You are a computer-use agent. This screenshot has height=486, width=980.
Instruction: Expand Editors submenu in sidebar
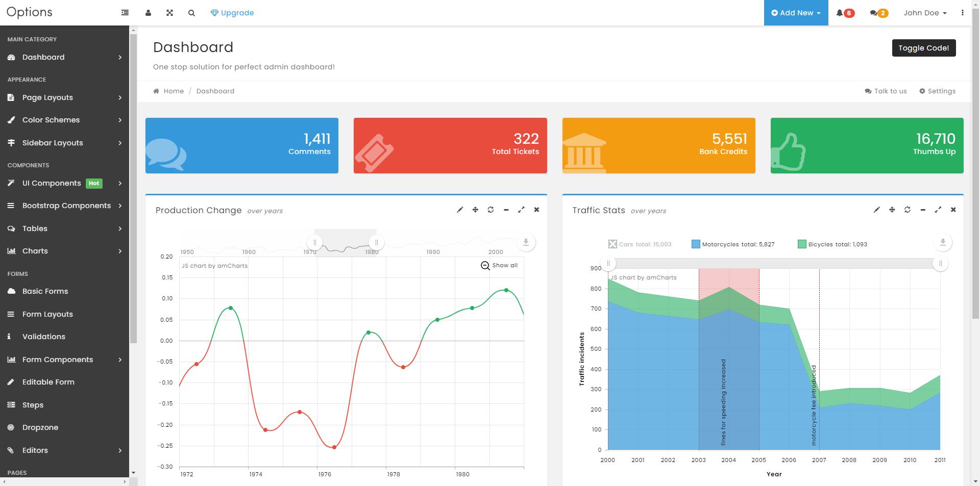64,450
